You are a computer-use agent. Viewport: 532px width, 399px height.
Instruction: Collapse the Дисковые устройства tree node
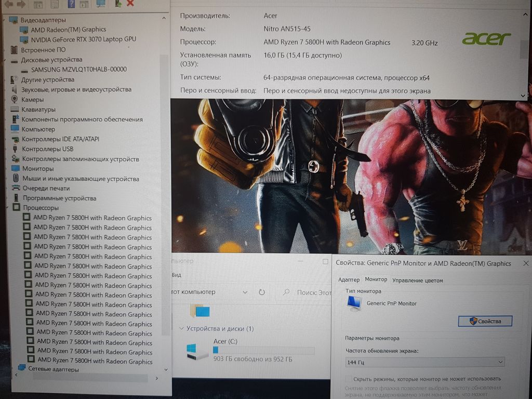pyautogui.click(x=6, y=60)
